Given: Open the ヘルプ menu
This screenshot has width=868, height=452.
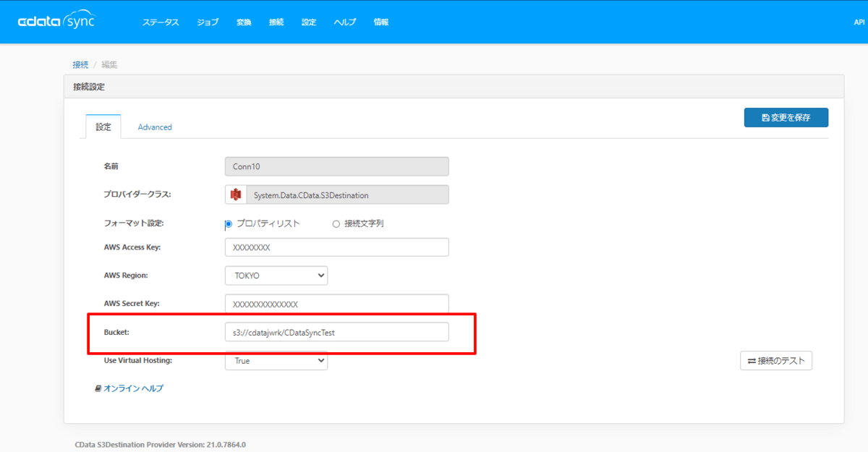Looking at the screenshot, I should [345, 22].
